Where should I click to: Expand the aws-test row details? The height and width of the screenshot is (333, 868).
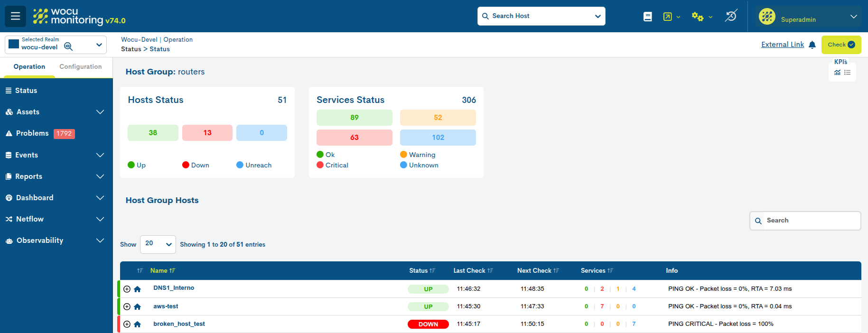[127, 306]
